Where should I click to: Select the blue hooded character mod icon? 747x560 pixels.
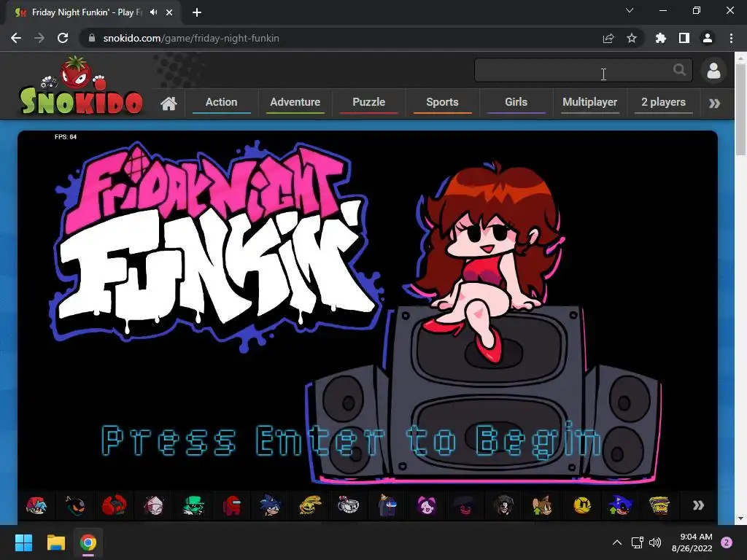tap(387, 505)
